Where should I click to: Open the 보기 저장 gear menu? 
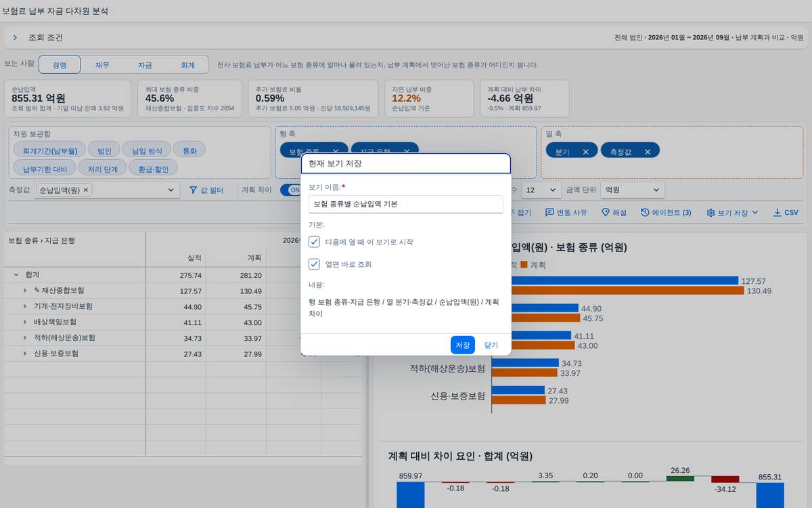[x=732, y=213]
